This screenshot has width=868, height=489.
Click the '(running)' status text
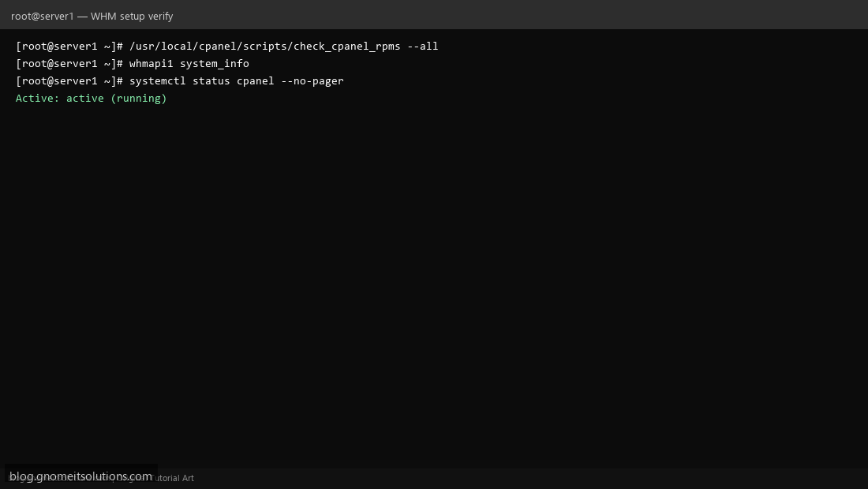pos(138,99)
